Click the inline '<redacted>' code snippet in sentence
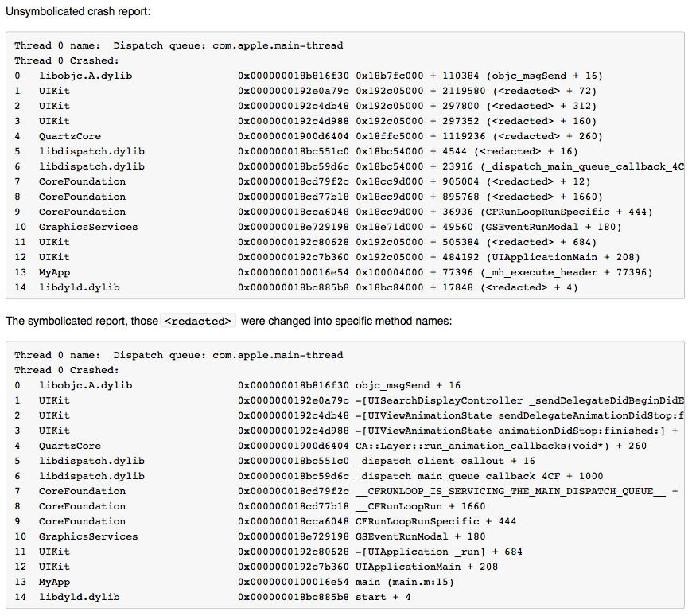 click(198, 321)
